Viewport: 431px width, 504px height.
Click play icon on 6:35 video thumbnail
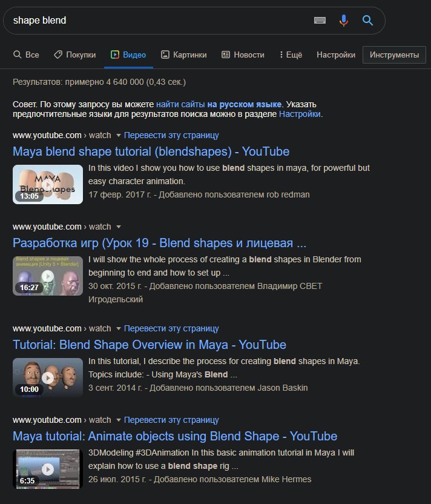tap(48, 469)
